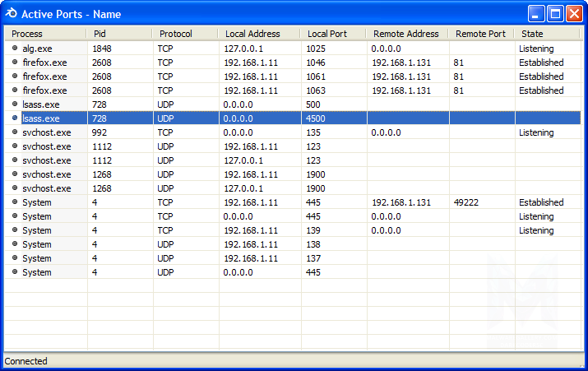
Task: Click the bullet icon of System port 137 row
Action: pos(14,258)
